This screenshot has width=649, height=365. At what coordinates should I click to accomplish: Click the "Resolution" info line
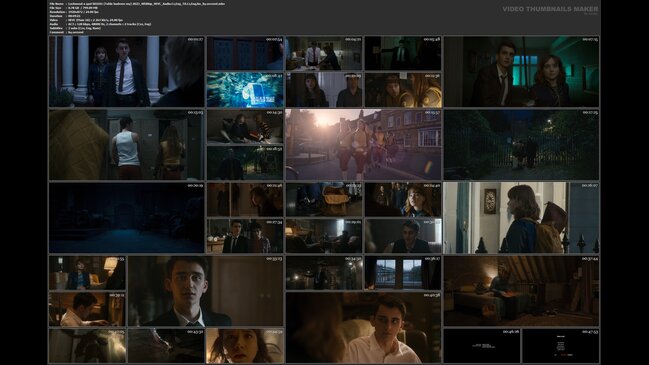tap(74, 12)
